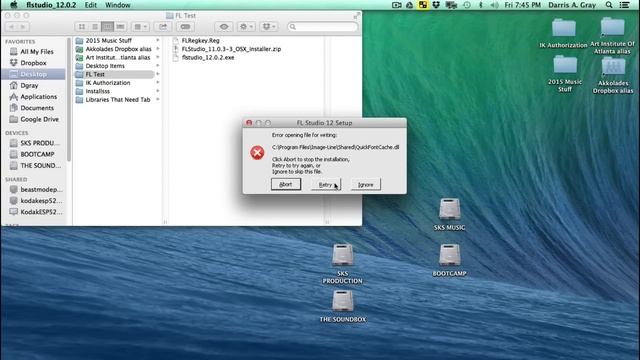Screen dimensions: 640x360
Task: Click THE SOUNDBOX drive desktop icon
Action: coord(342,301)
